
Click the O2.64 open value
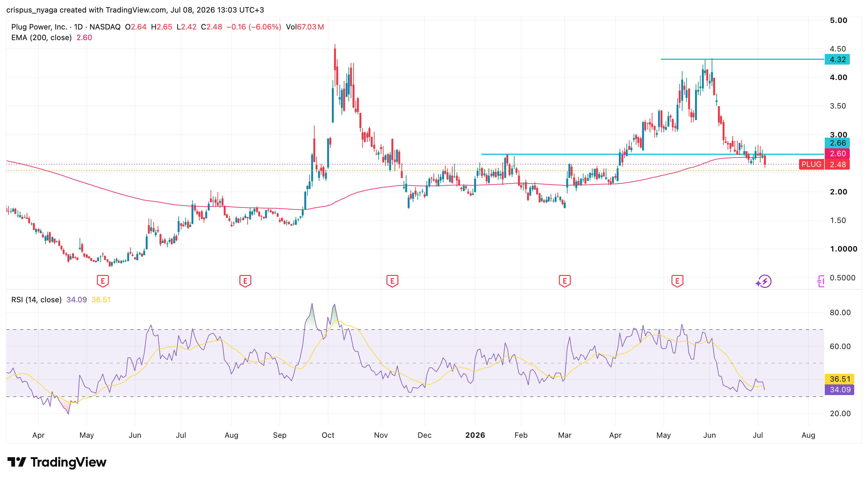point(136,27)
